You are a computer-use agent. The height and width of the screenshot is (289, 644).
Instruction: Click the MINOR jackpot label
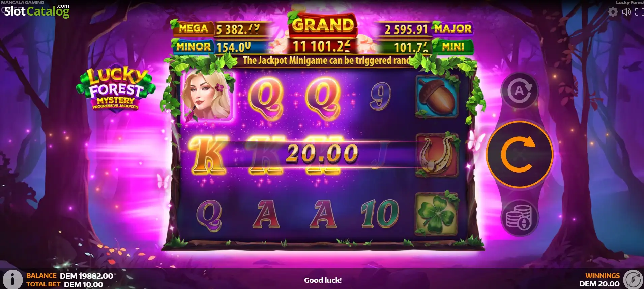[x=194, y=47]
